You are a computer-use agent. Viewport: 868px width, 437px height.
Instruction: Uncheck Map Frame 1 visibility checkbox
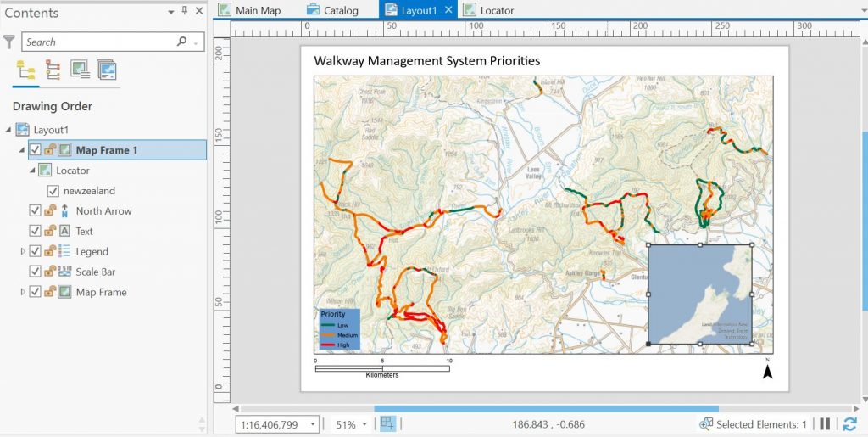[x=35, y=150]
